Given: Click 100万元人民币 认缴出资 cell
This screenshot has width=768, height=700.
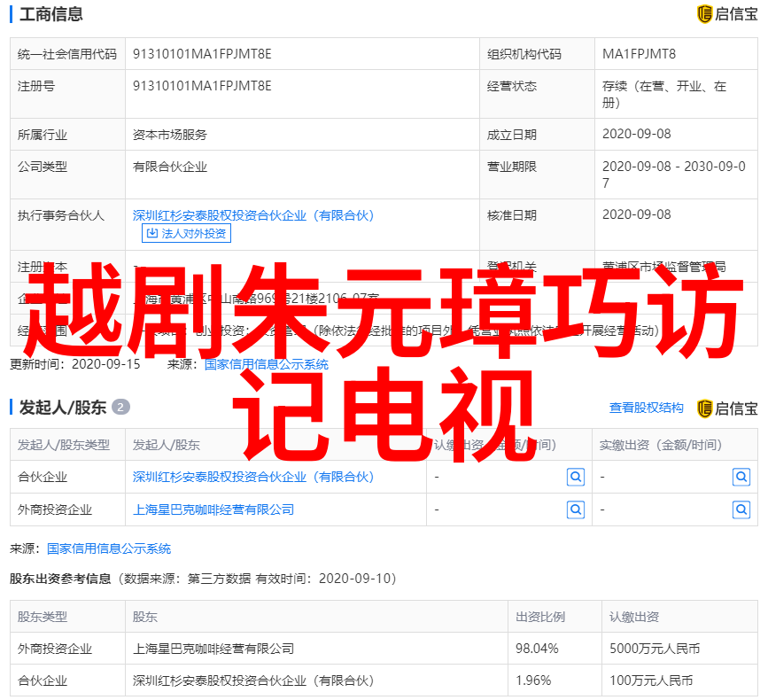Looking at the screenshot, I should (651, 681).
